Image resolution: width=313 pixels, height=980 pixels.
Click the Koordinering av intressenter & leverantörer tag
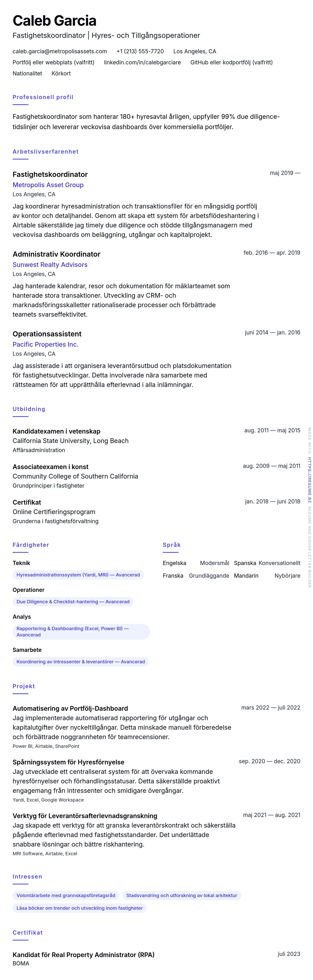(x=81, y=662)
